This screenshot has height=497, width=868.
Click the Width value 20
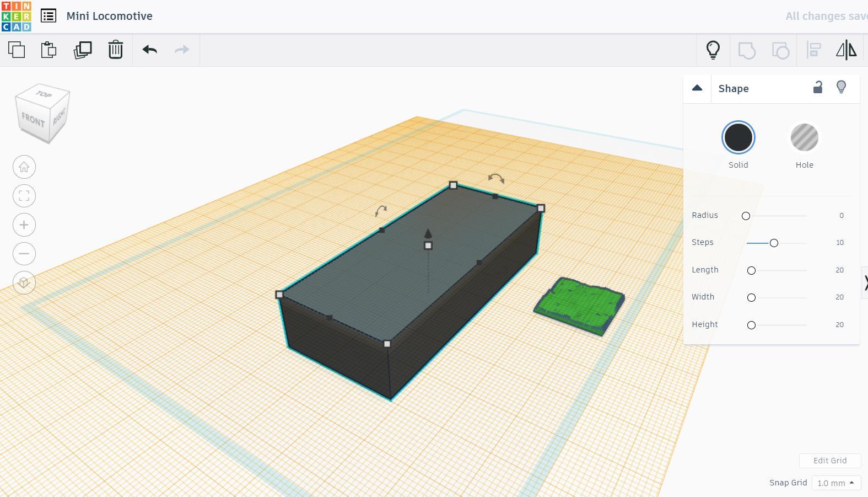839,297
